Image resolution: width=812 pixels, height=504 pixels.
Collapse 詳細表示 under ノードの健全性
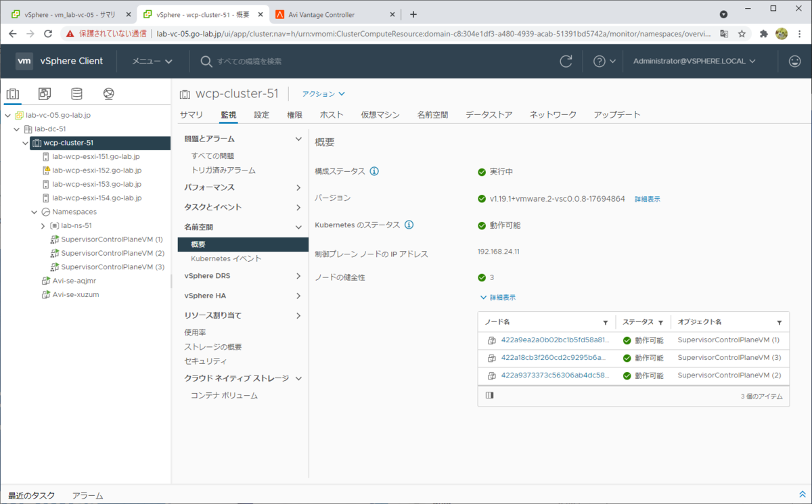point(498,297)
